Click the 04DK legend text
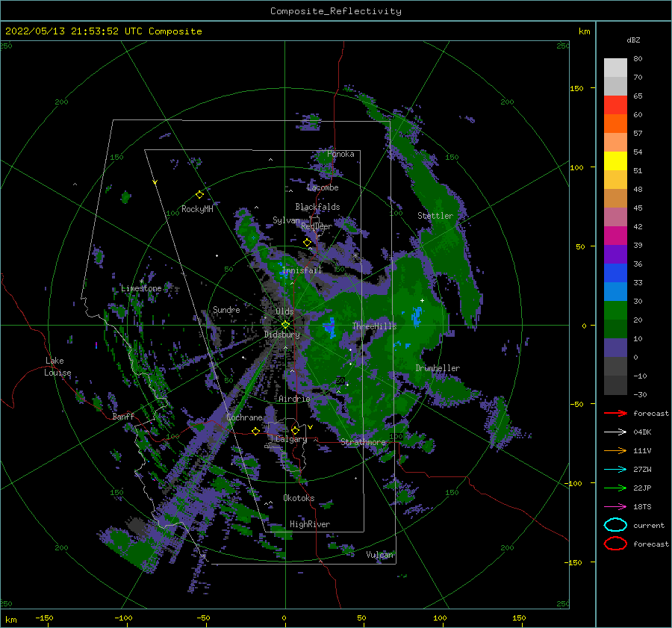 642,432
